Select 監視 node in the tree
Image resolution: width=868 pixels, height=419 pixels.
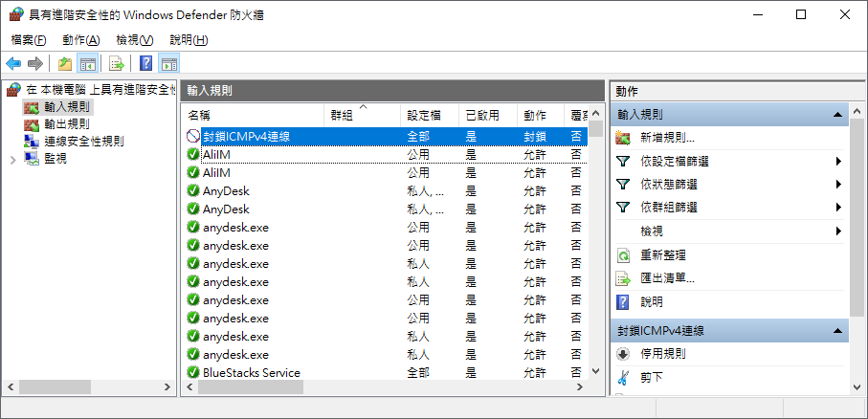(56, 159)
